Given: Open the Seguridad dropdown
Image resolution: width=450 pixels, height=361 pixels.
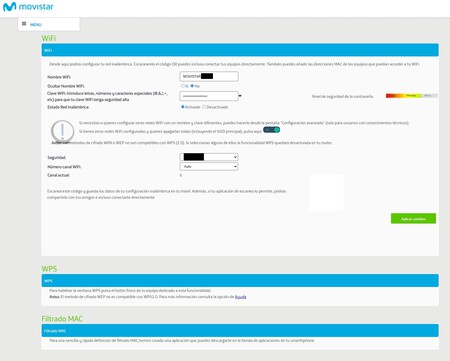Looking at the screenshot, I should pyautogui.click(x=209, y=157).
